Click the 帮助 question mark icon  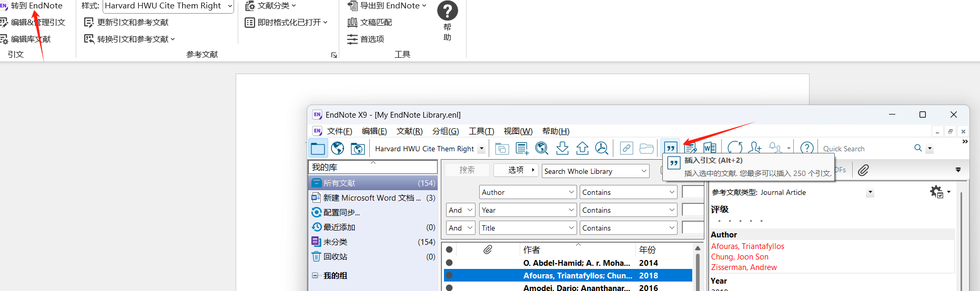(447, 11)
